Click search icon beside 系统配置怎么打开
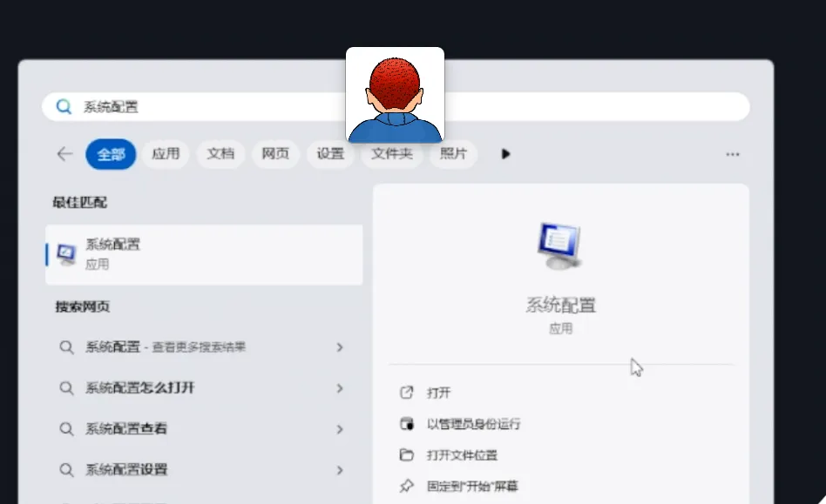The image size is (826, 504). pos(66,388)
